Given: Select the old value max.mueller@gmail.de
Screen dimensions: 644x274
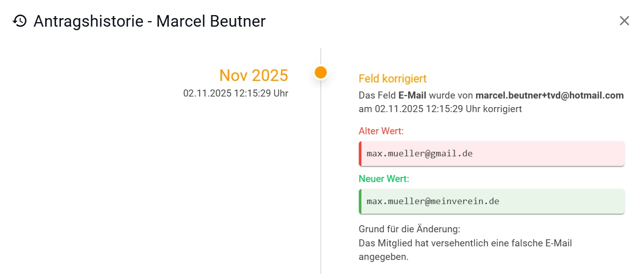Looking at the screenshot, I should (420, 154).
